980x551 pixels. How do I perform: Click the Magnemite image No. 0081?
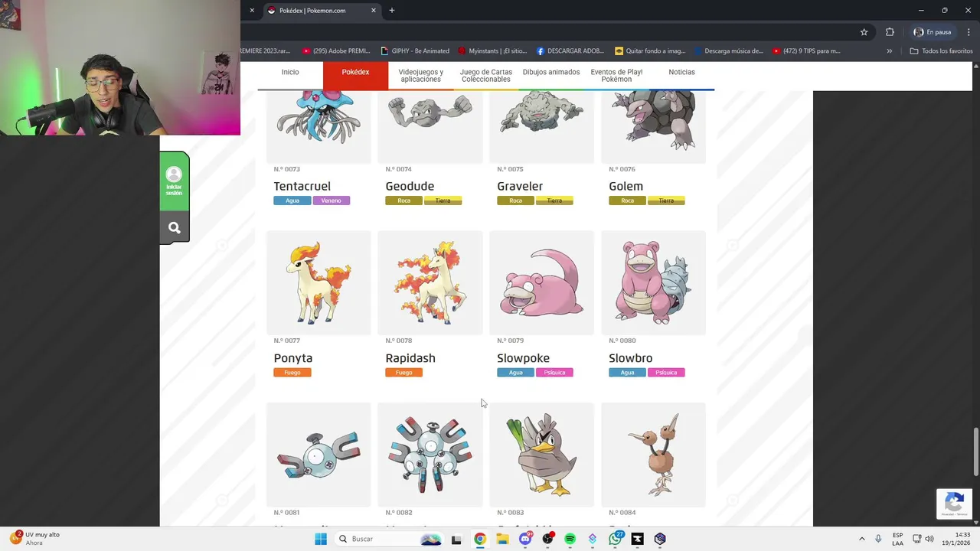point(318,455)
